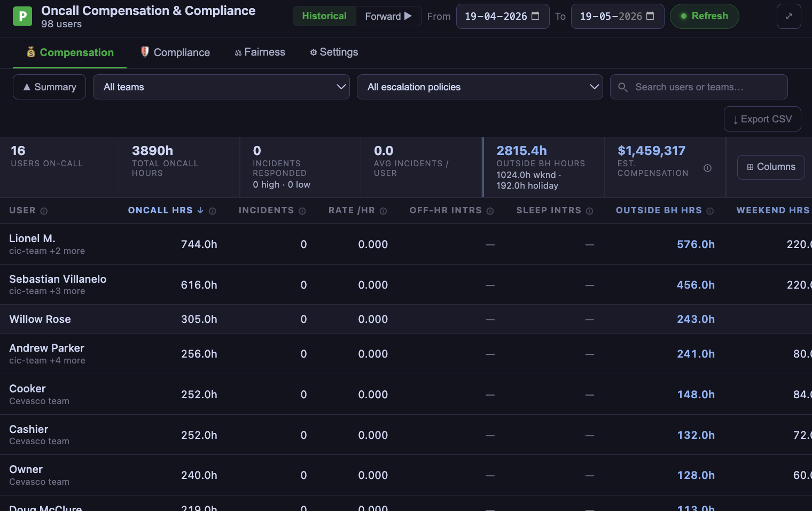Open the Columns chooser

click(x=771, y=167)
